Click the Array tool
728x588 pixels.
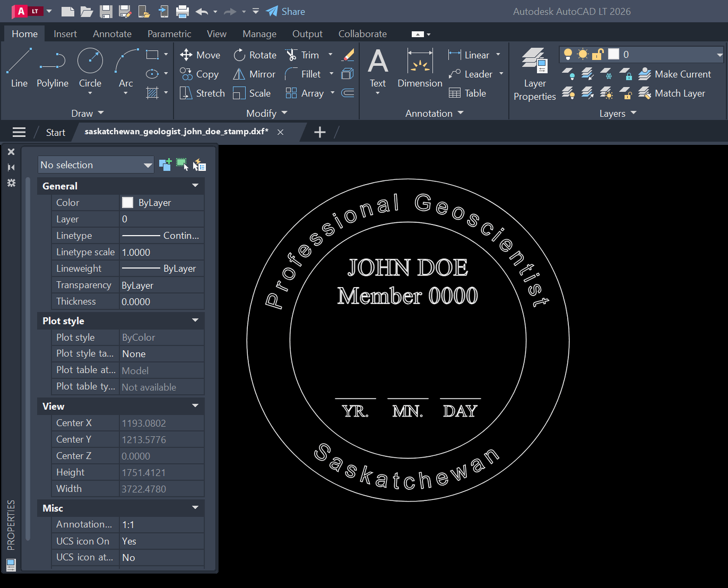click(x=305, y=93)
